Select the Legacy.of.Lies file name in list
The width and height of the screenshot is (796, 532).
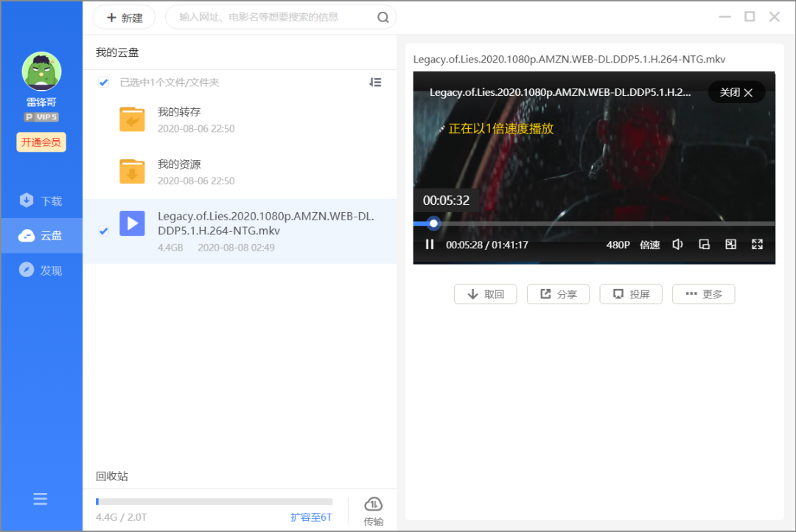coord(265,223)
